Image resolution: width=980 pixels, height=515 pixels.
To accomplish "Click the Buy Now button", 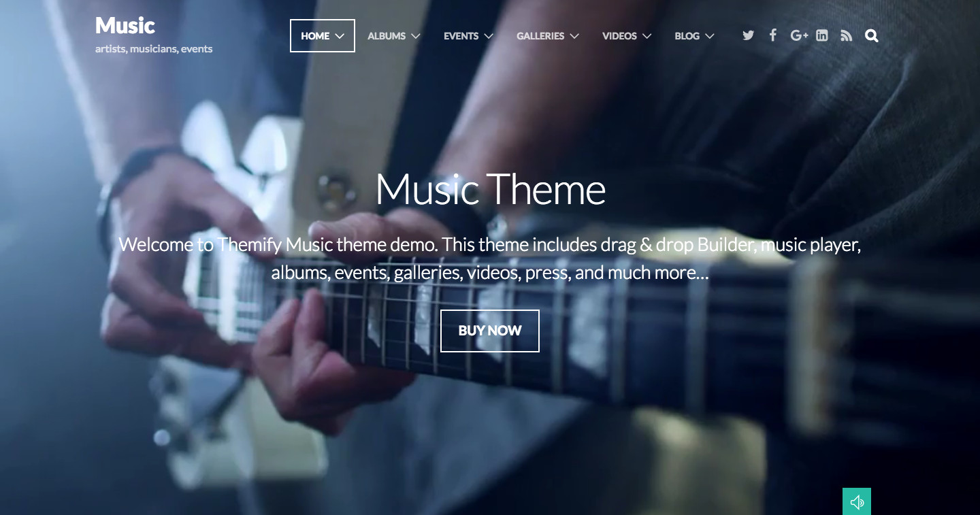I will [490, 331].
